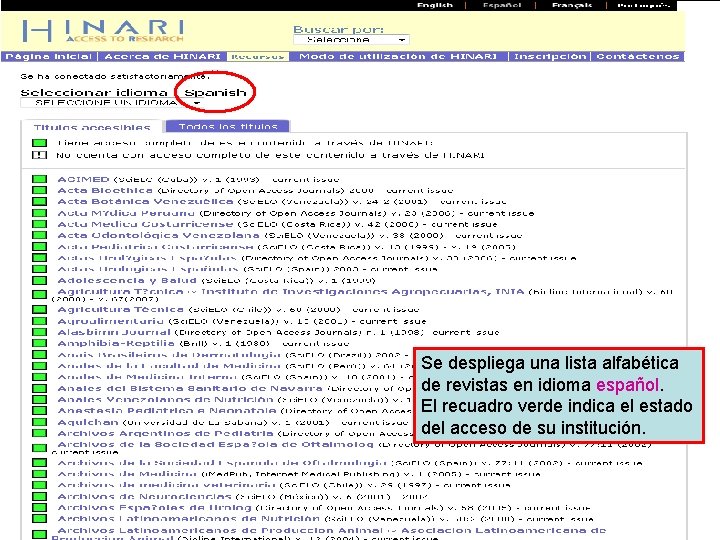720x540 pixels.
Task: Open Archivos de medicina veterinaria
Action: (x=166, y=485)
